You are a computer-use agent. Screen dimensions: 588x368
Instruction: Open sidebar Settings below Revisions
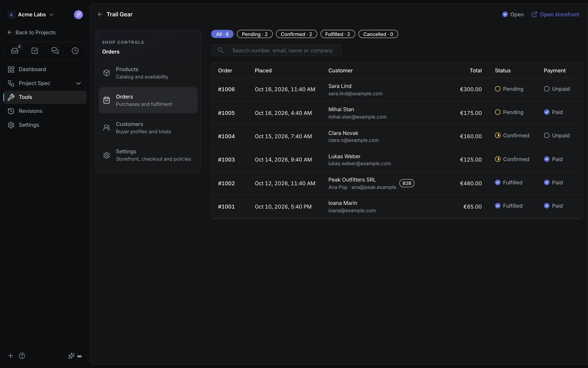tap(45, 125)
